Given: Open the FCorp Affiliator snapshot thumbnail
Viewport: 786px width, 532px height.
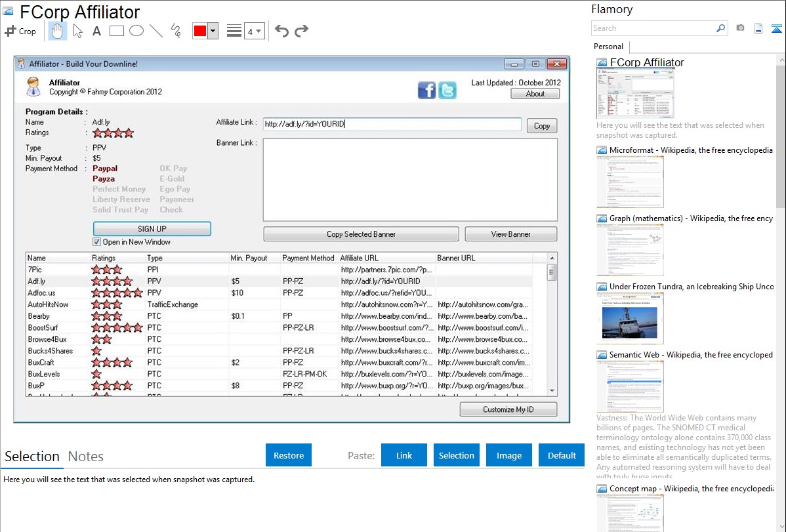Looking at the screenshot, I should 636,94.
